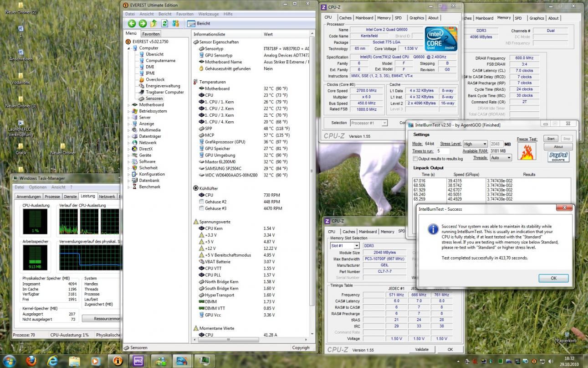Click OK in the IntelBurnTest Success dialog
The height and width of the screenshot is (368, 588).
tap(553, 278)
